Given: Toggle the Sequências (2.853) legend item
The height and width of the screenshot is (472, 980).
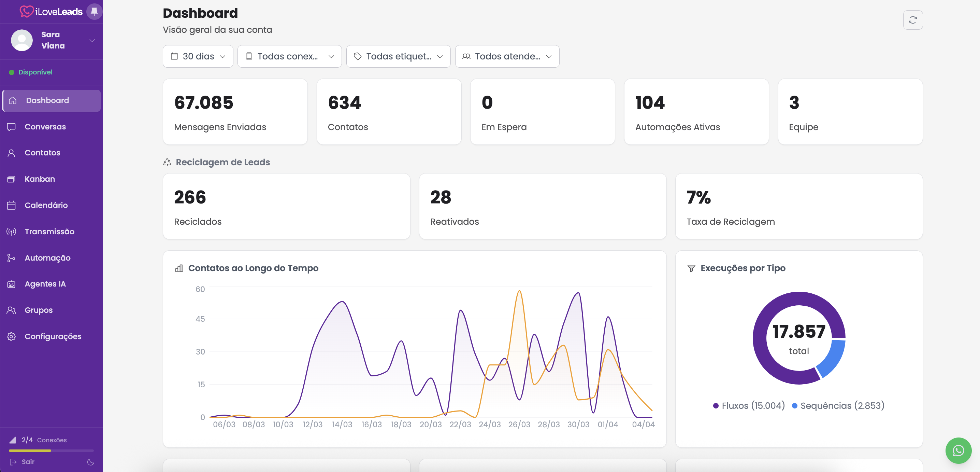Looking at the screenshot, I should tap(838, 406).
